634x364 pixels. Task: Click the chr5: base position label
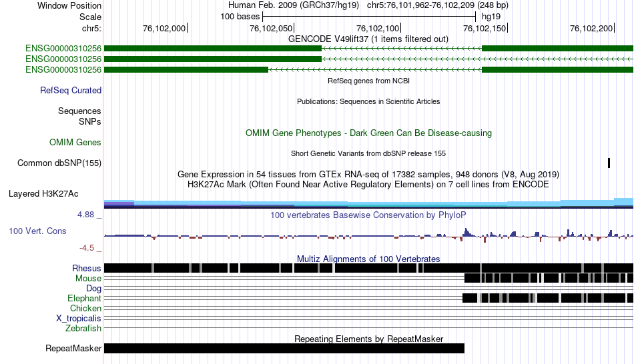point(91,28)
